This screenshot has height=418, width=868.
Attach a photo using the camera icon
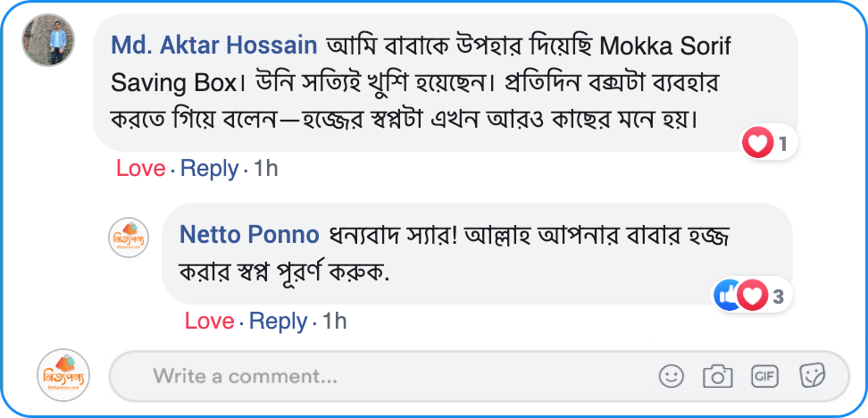pos(718,376)
